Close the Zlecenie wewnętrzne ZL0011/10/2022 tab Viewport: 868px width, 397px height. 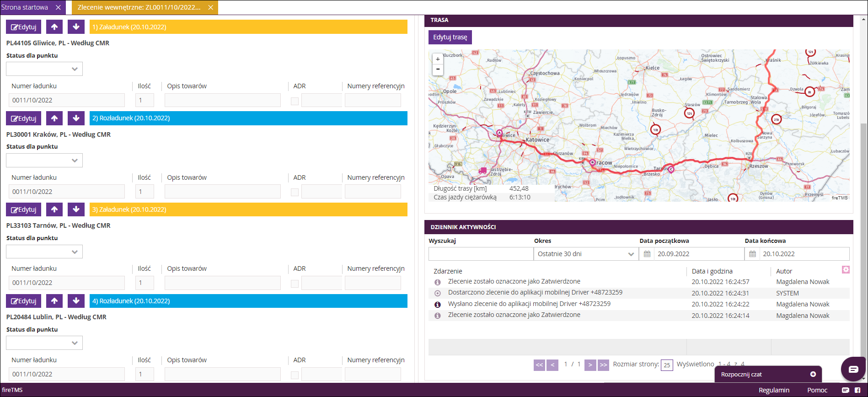pos(210,7)
